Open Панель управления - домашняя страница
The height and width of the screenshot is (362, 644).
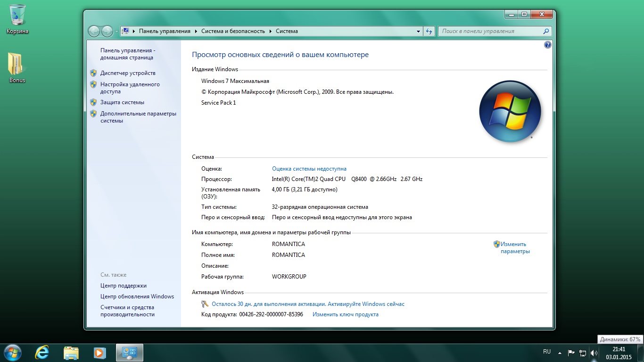[x=127, y=54]
